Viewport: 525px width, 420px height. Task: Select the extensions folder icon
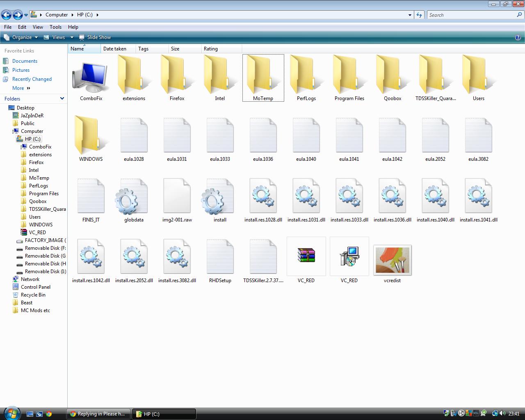[134, 75]
